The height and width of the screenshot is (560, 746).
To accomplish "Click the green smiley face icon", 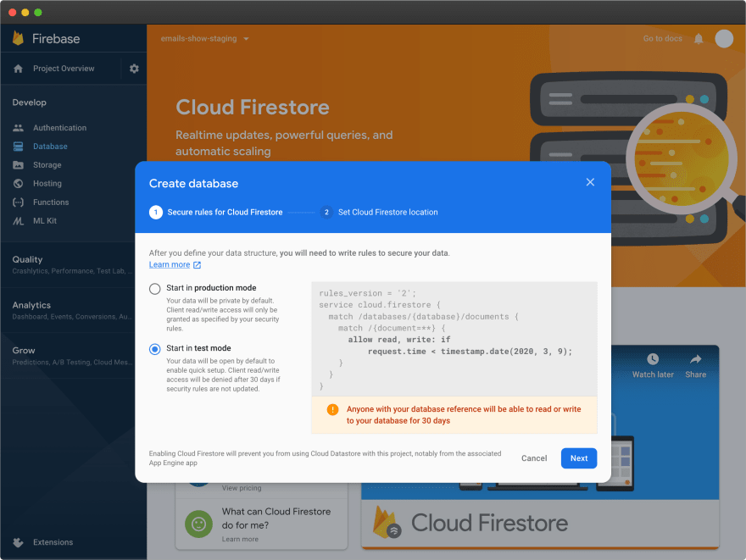I will point(198,524).
